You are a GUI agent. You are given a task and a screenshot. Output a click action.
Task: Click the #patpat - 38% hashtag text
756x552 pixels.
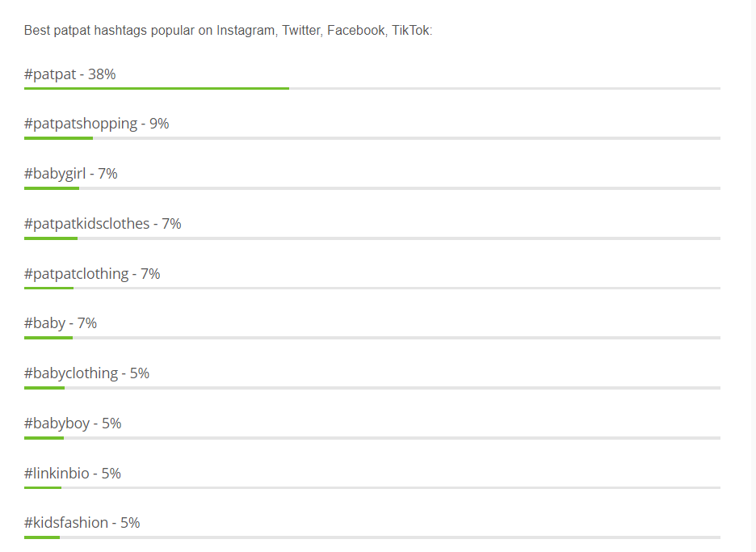[70, 74]
